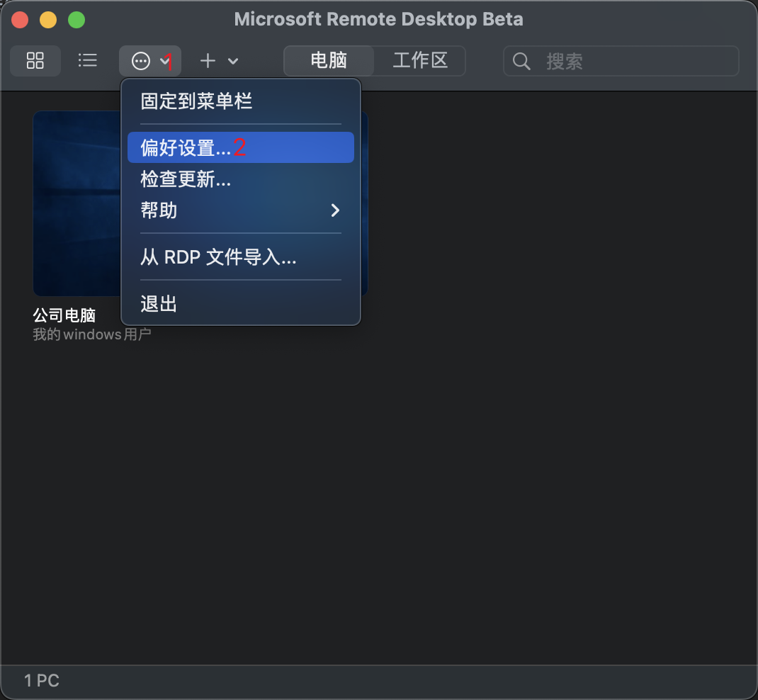Switch to grid view icon
758x700 pixels.
click(35, 61)
